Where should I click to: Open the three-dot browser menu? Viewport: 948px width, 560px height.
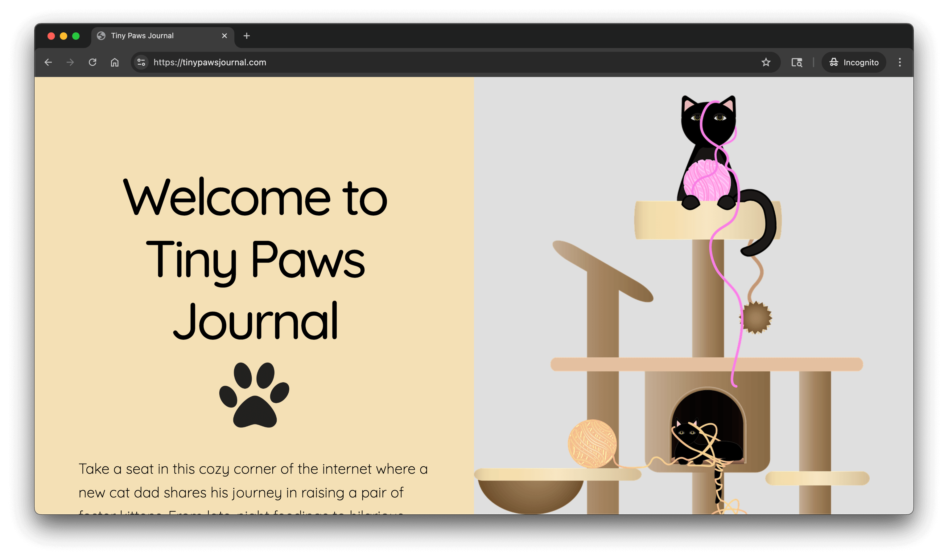pos(900,62)
